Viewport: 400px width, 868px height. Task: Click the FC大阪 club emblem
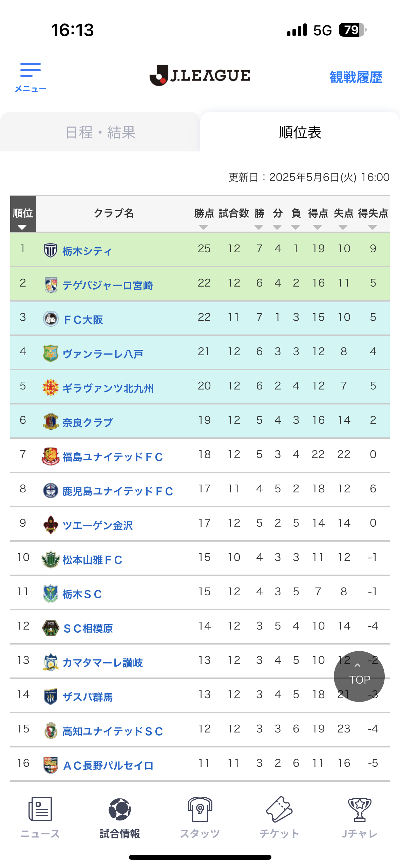coord(51,319)
